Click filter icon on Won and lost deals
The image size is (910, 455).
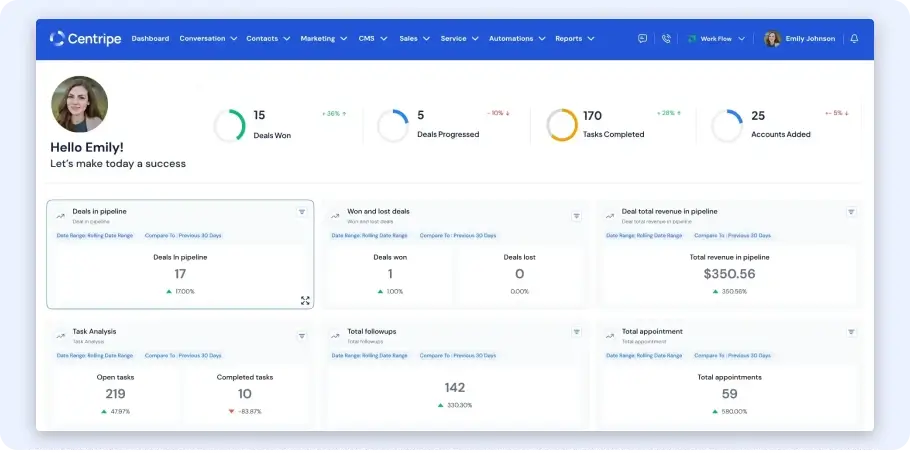576,216
